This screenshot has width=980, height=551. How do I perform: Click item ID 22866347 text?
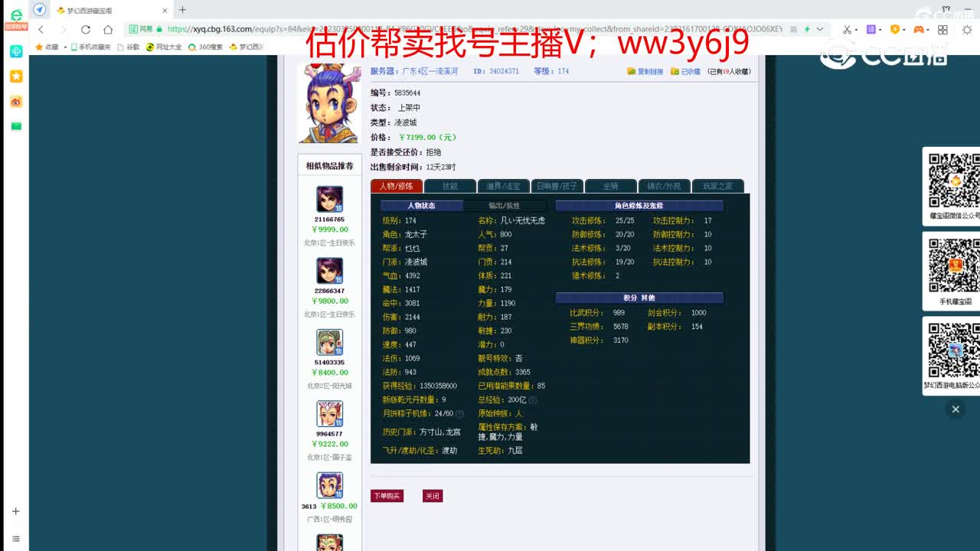click(329, 291)
